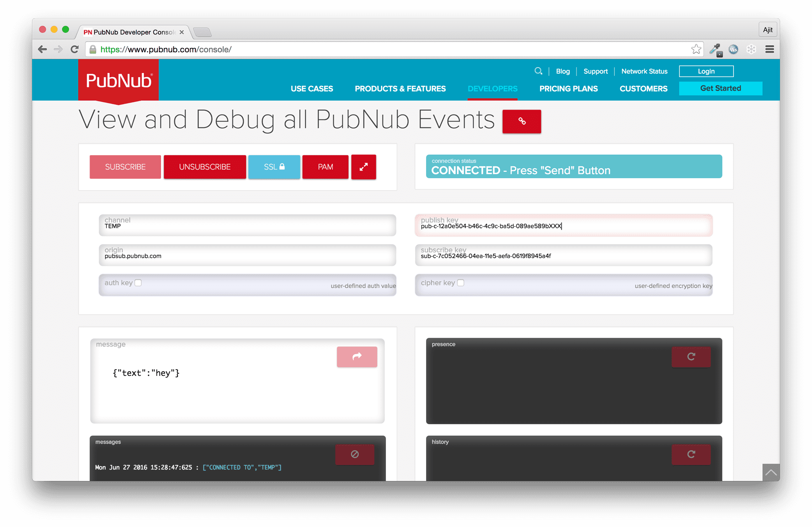Screen dimensions: 812x527
Task: Enable the auth key checkbox
Action: coord(138,283)
